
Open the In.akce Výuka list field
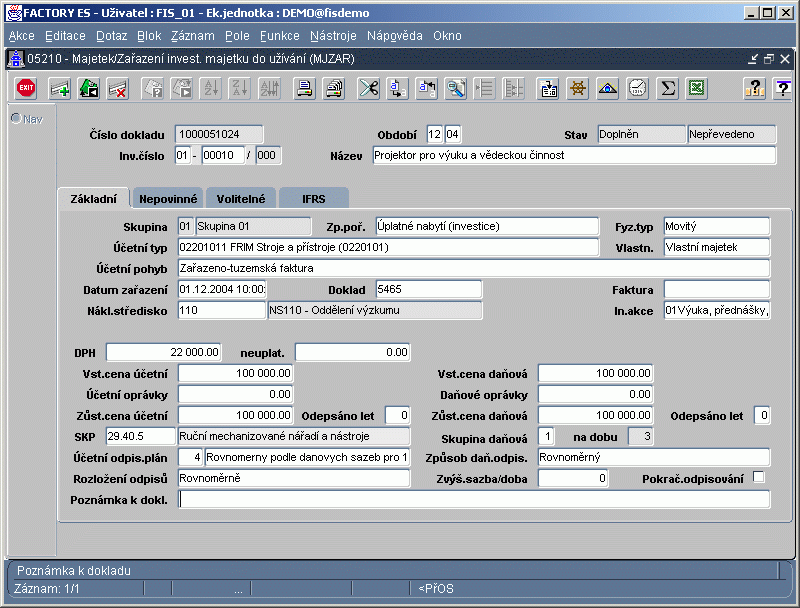coord(717,310)
